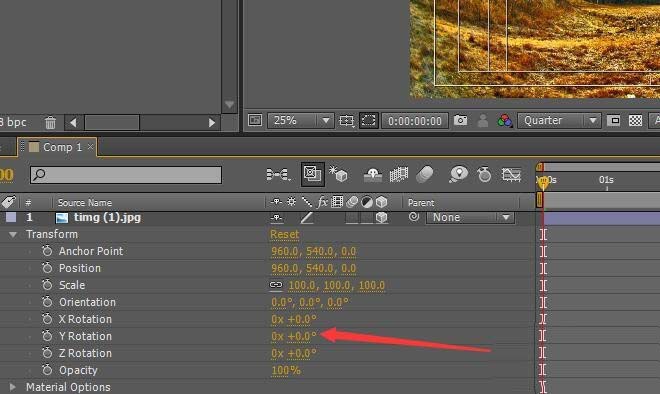Toggle Live Update button in timeline
Viewport: 660px width, 394px height.
pyautogui.click(x=313, y=174)
